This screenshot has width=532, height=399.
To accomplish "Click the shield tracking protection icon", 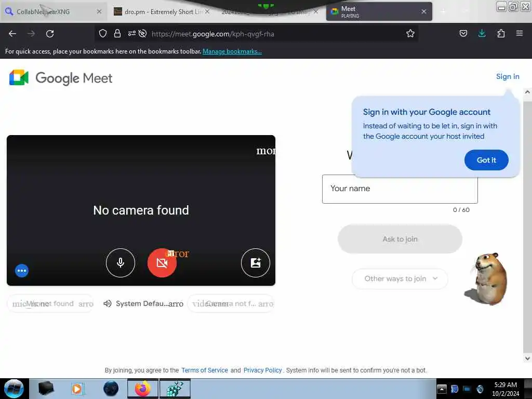I will point(103,33).
